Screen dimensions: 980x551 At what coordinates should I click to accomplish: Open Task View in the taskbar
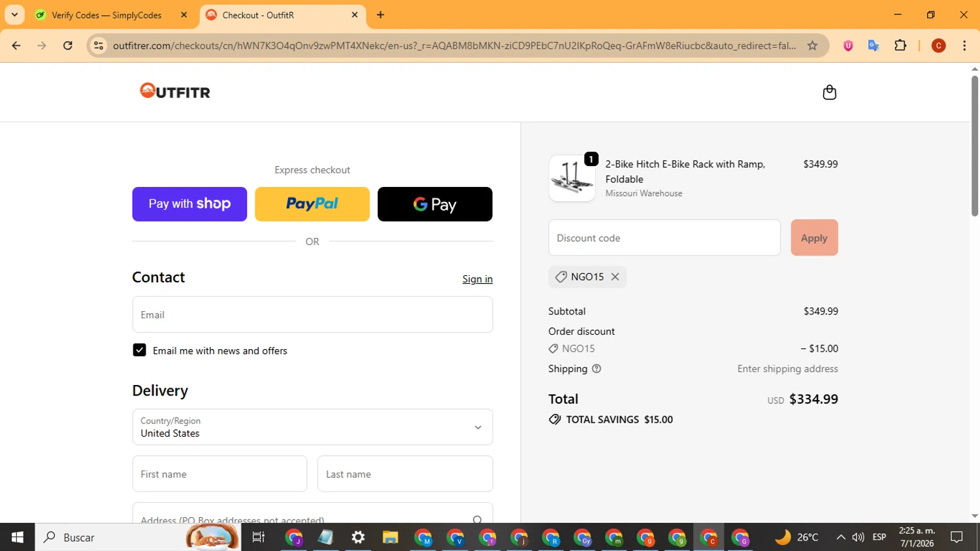pyautogui.click(x=259, y=537)
